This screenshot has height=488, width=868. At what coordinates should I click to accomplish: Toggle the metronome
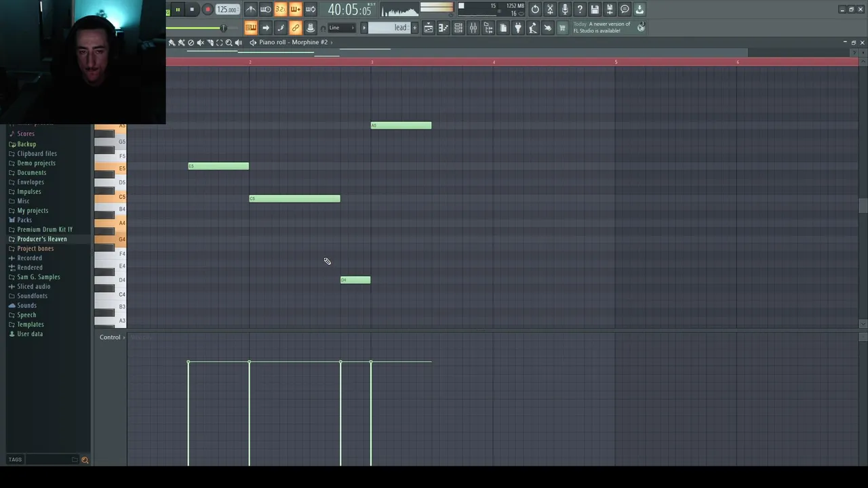tap(251, 9)
